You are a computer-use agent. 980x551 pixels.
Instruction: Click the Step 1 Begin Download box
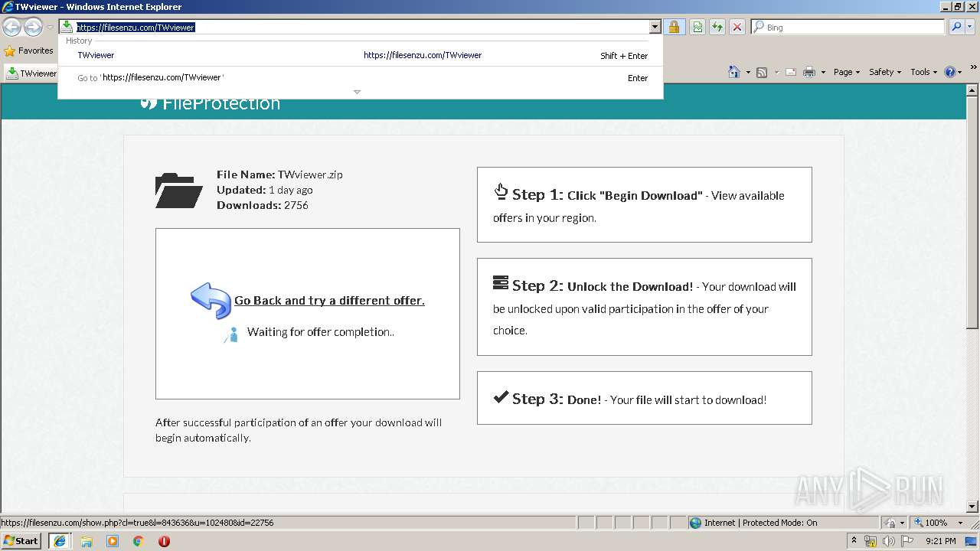(x=644, y=204)
